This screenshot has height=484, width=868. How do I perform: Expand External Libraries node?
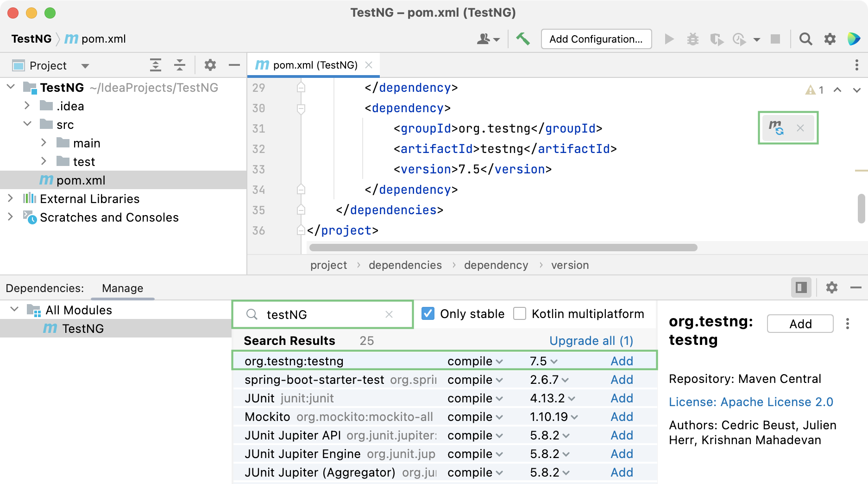click(x=11, y=198)
